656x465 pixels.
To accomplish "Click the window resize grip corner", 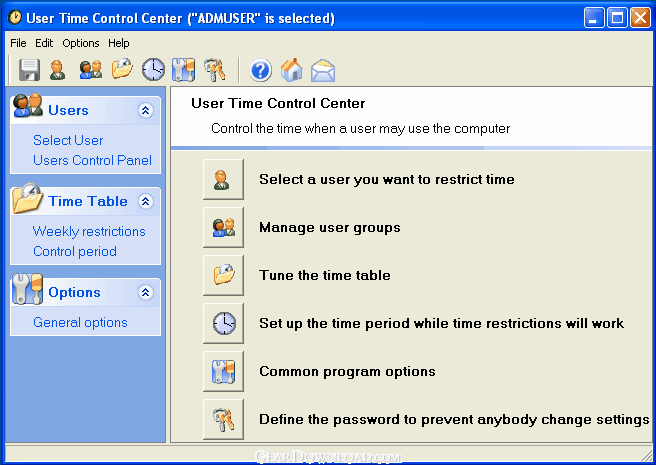I will pyautogui.click(x=646, y=455).
